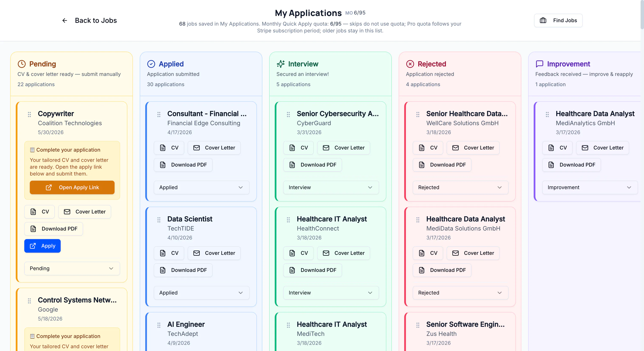The width and height of the screenshot is (644, 351).
Task: Click the external link icon in Open Apply Link
Action: tap(49, 187)
